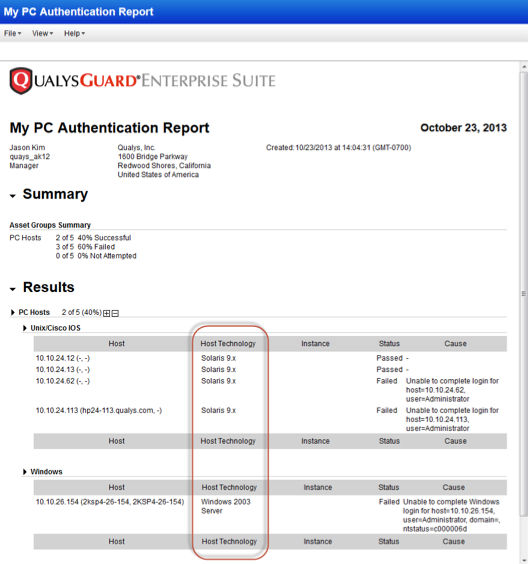The image size is (528, 564).
Task: Click Failed status for host 10.10.24.113
Action: (387, 410)
